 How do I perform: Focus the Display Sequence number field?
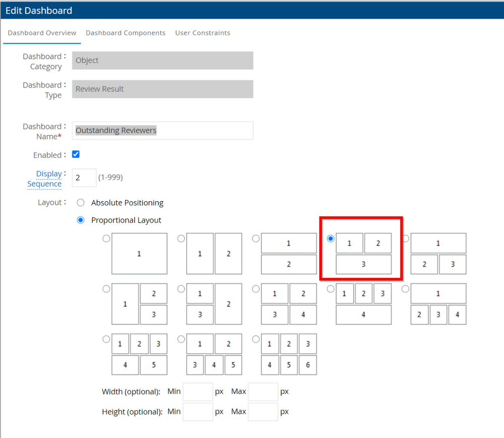point(84,178)
